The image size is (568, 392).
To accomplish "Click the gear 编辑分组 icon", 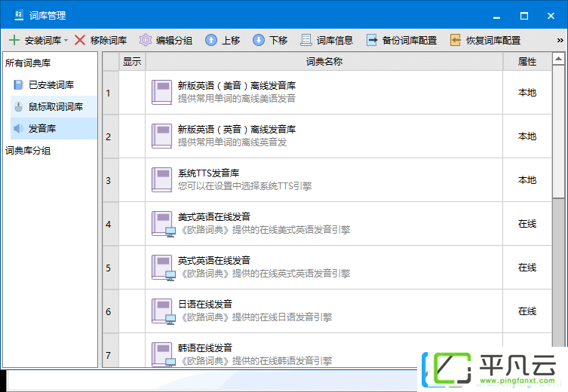I will click(146, 40).
